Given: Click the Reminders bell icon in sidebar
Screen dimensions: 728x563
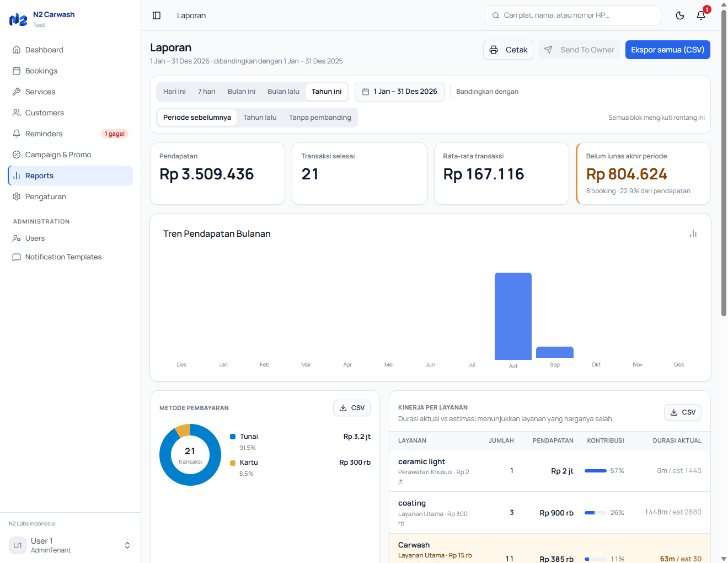Looking at the screenshot, I should (x=17, y=134).
